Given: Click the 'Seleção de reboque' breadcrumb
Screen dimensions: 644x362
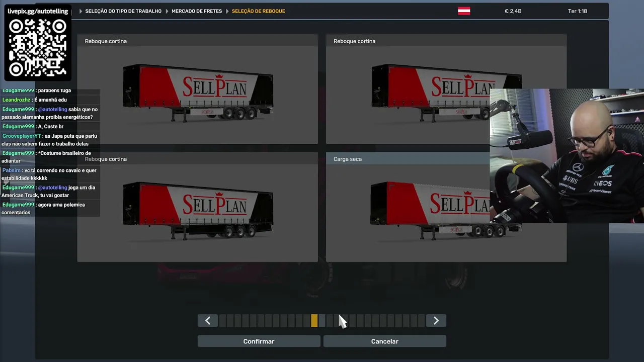Looking at the screenshot, I should (259, 11).
